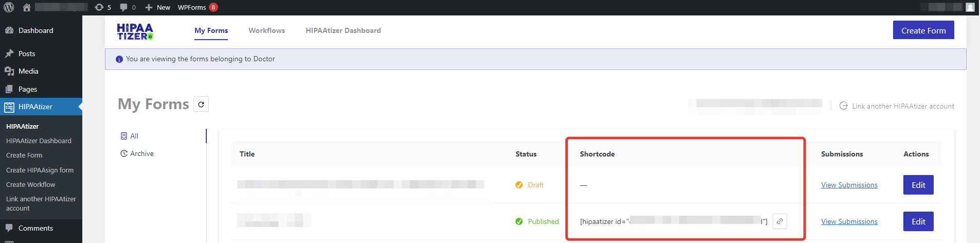Screen dimensions: 980x243
Task: Open WPForms in the admin bar
Action: 192,7
